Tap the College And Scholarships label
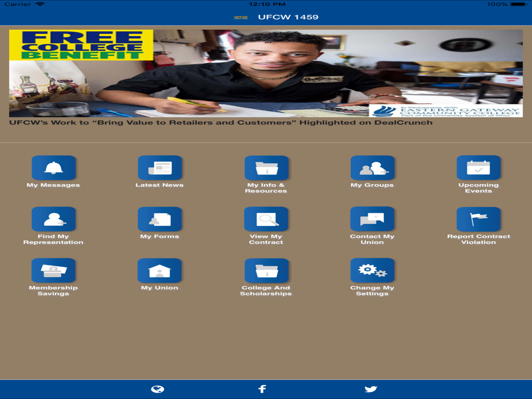 (266, 290)
